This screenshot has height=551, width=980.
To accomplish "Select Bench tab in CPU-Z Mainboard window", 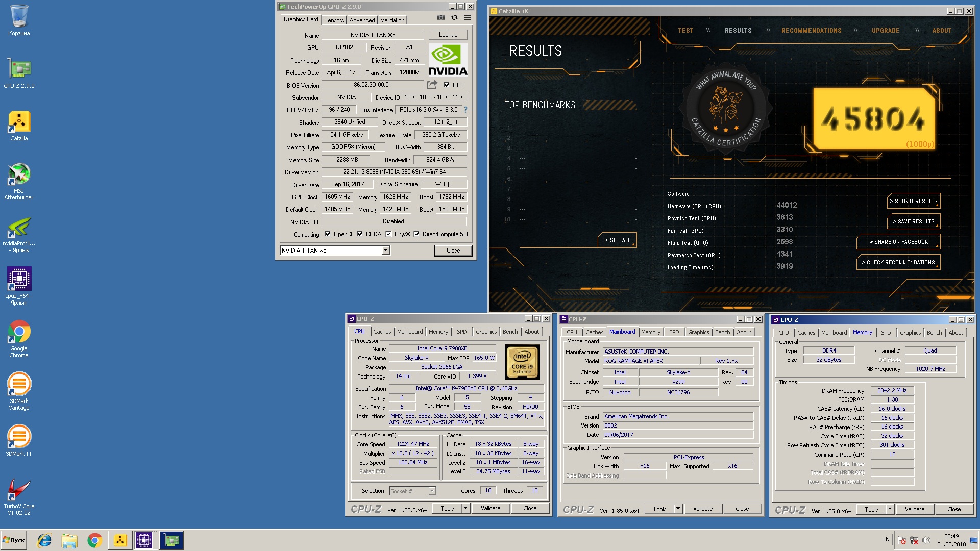I will click(722, 332).
